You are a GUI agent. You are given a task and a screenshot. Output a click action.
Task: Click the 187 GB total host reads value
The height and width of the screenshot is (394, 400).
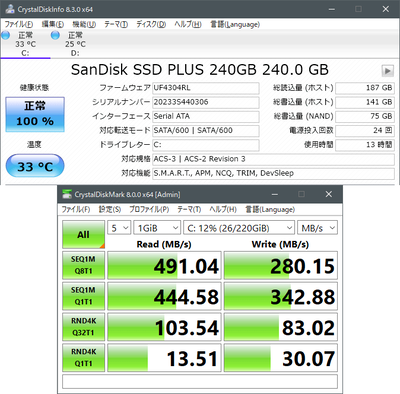click(x=365, y=88)
